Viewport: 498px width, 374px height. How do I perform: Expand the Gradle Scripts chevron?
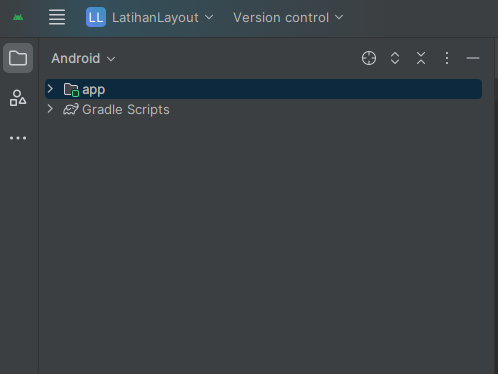coord(50,109)
